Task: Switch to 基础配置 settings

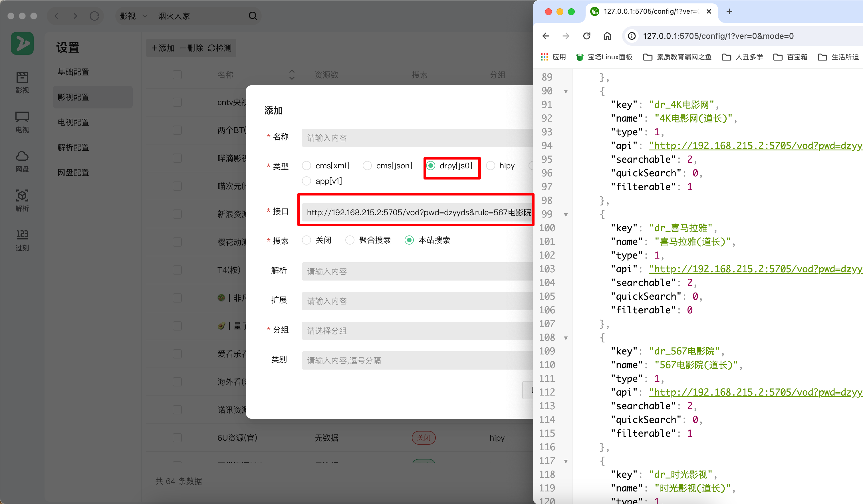Action: coord(73,72)
